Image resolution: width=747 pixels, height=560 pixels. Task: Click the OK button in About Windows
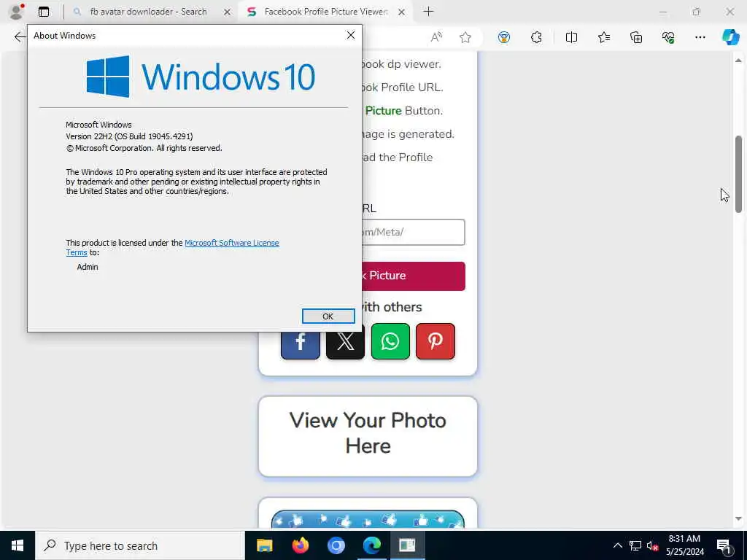328,316
